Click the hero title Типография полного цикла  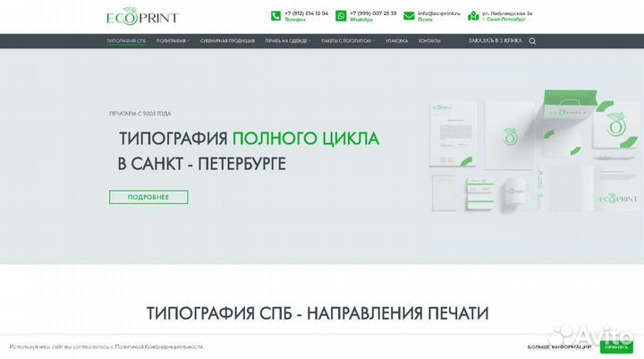point(249,139)
